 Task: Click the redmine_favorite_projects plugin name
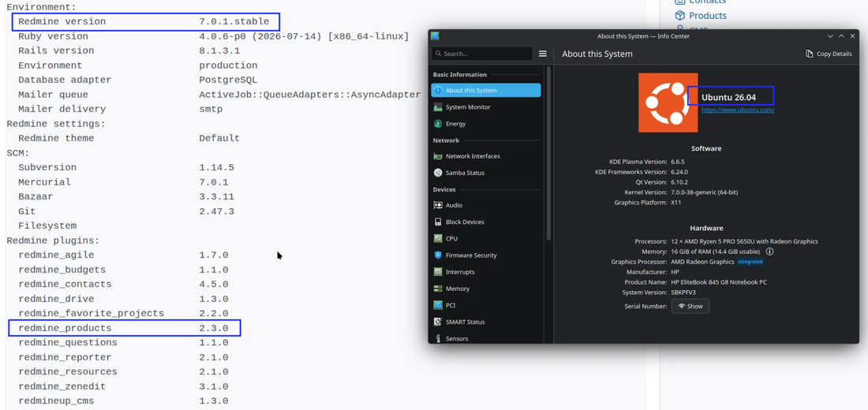(x=91, y=313)
